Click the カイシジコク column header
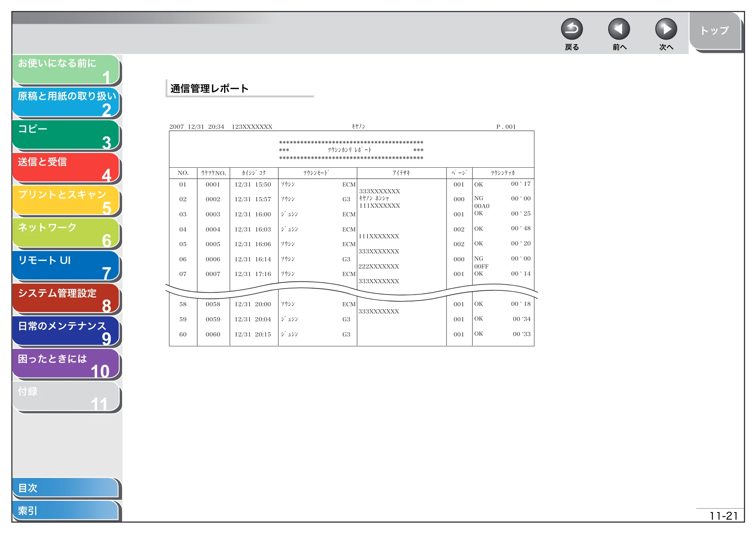The image size is (756, 534). [254, 173]
